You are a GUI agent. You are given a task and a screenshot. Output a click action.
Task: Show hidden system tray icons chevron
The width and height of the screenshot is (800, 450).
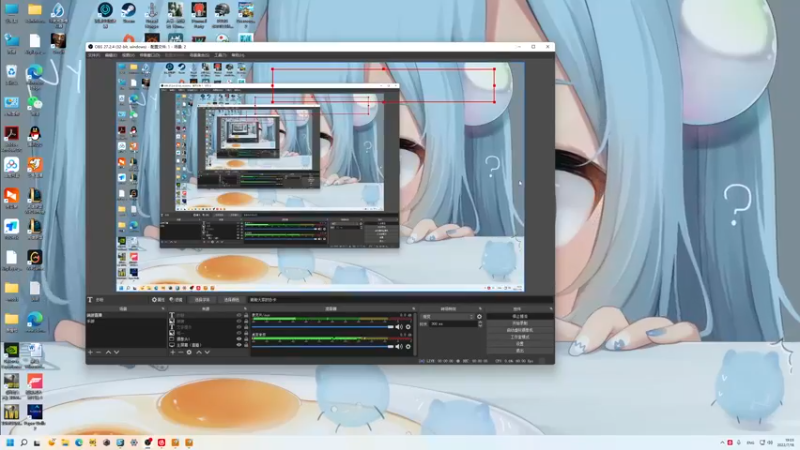722,442
